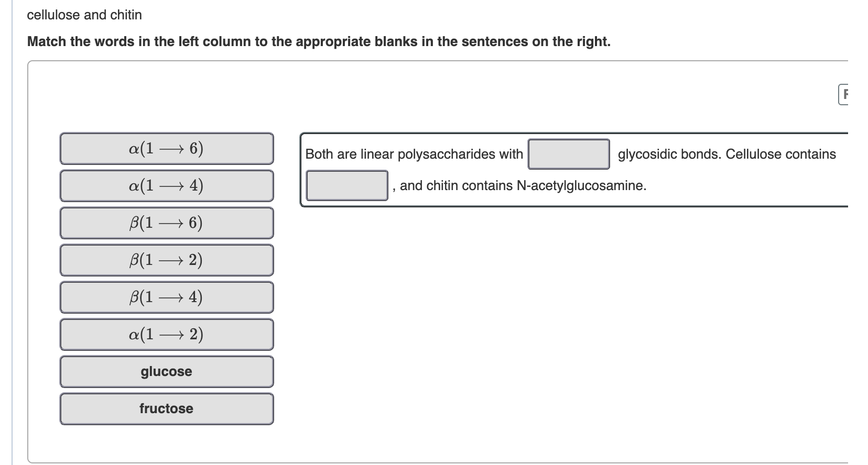
Task: Click the phrase 'glycosidic bonds. Cellulose contains'
Action: tap(726, 154)
